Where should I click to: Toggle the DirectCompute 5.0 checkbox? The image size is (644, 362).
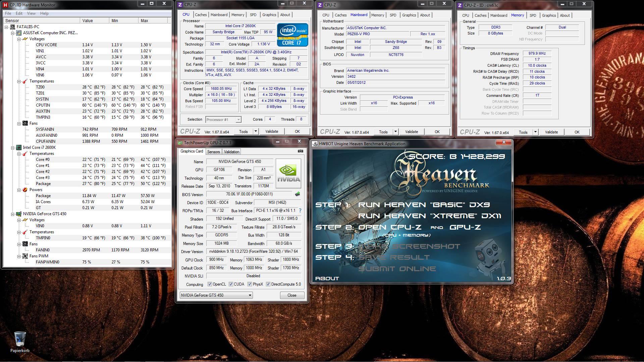(x=268, y=284)
